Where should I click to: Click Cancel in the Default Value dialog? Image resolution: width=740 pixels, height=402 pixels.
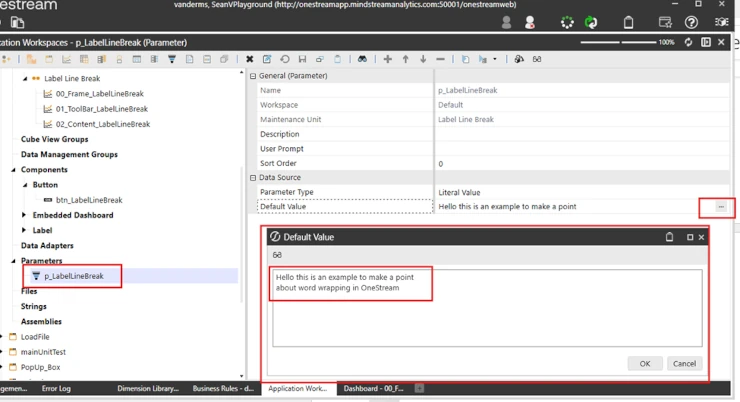pyautogui.click(x=684, y=364)
